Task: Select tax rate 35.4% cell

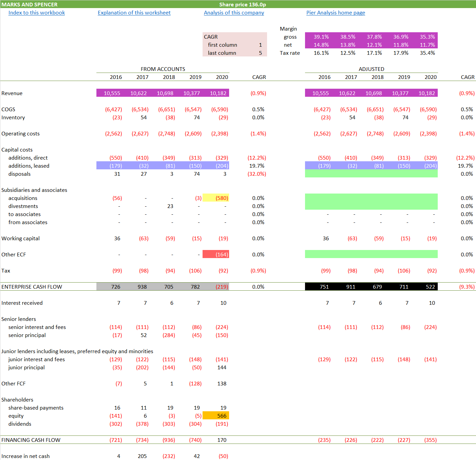Action: pos(427,53)
